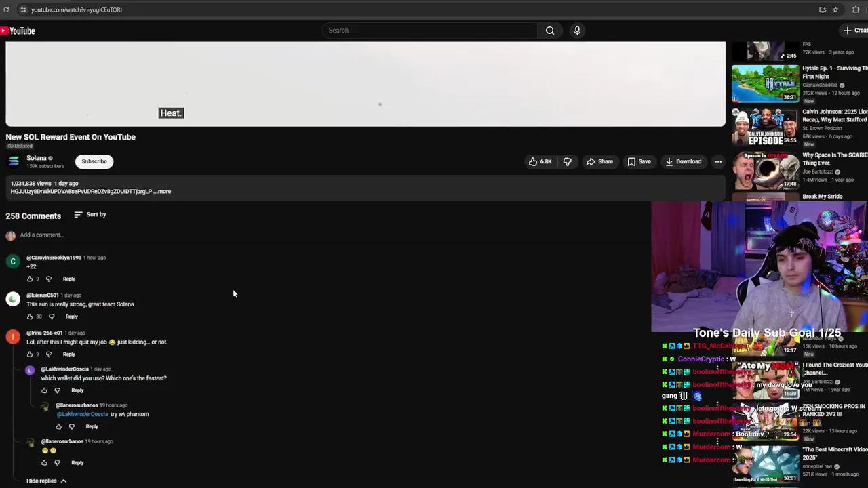Open @luisner0501 profile link
This screenshot has height=488, width=868.
(x=43, y=296)
